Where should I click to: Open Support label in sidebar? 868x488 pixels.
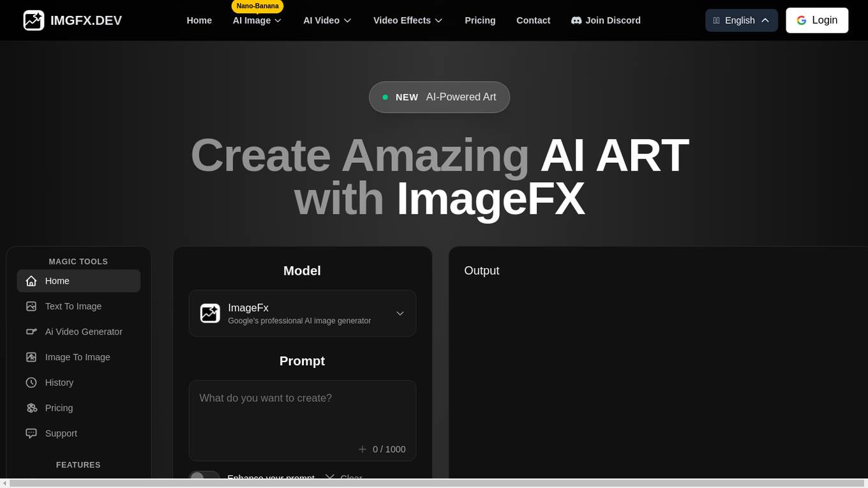(61, 433)
